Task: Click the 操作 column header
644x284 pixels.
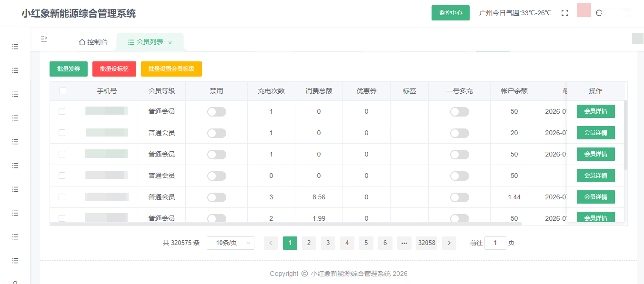Action: [x=596, y=91]
